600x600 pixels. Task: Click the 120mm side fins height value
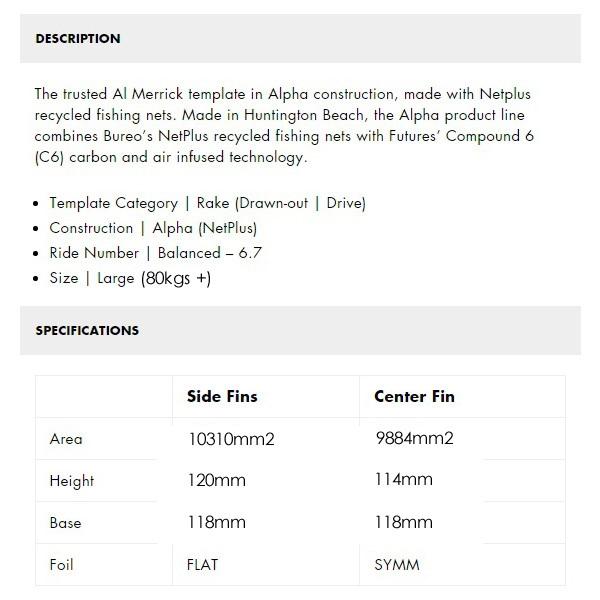(x=216, y=480)
